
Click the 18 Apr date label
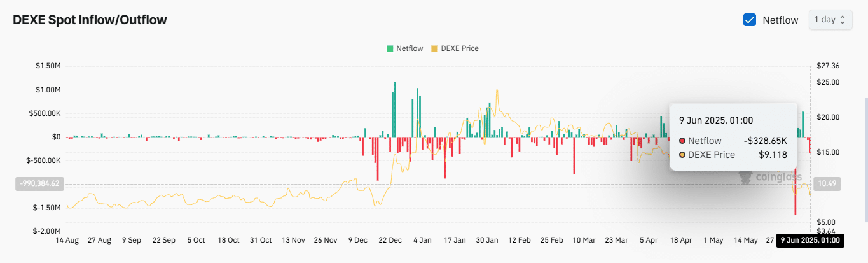coord(681,241)
